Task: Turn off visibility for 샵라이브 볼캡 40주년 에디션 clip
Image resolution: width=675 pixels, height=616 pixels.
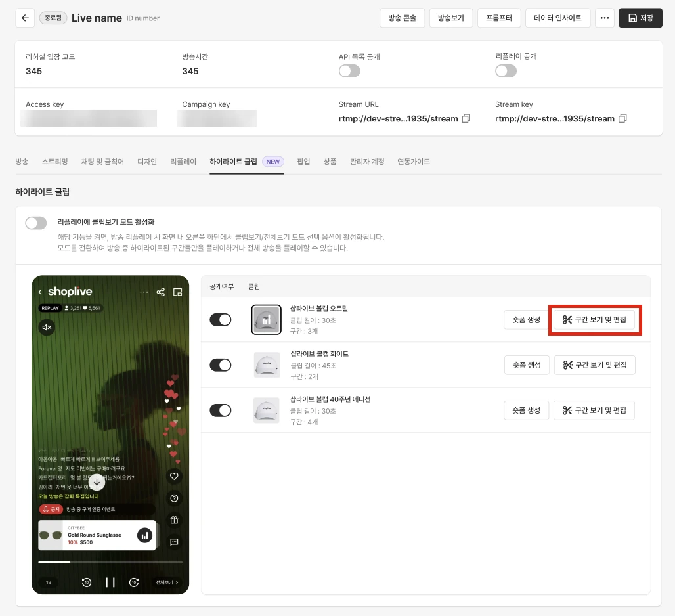Action: point(221,410)
